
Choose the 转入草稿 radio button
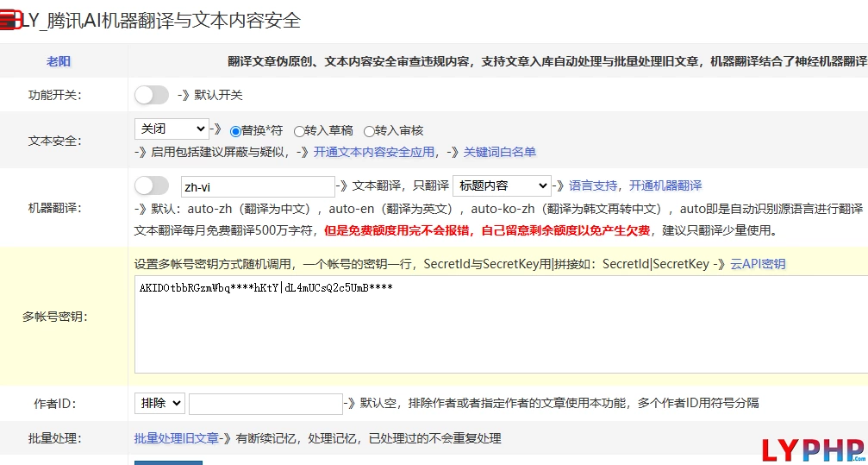(x=299, y=132)
